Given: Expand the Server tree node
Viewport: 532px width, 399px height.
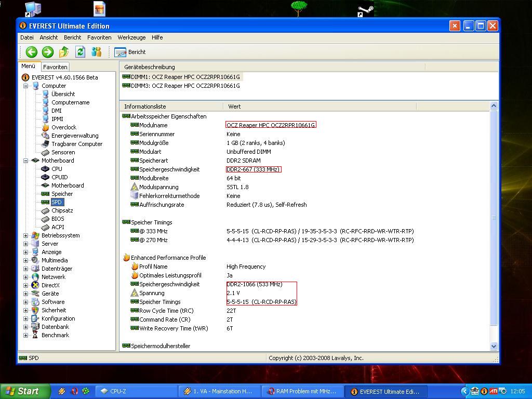Looking at the screenshot, I should pos(26,244).
